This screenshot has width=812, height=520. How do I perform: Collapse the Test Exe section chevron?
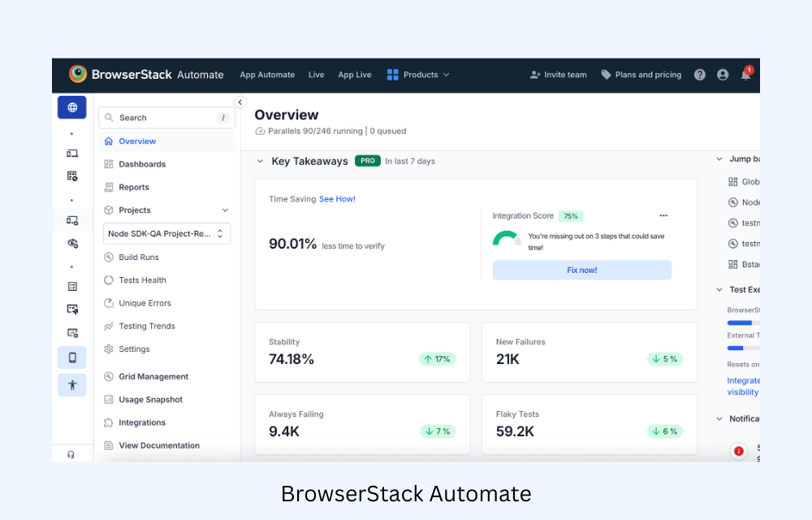pyautogui.click(x=719, y=289)
